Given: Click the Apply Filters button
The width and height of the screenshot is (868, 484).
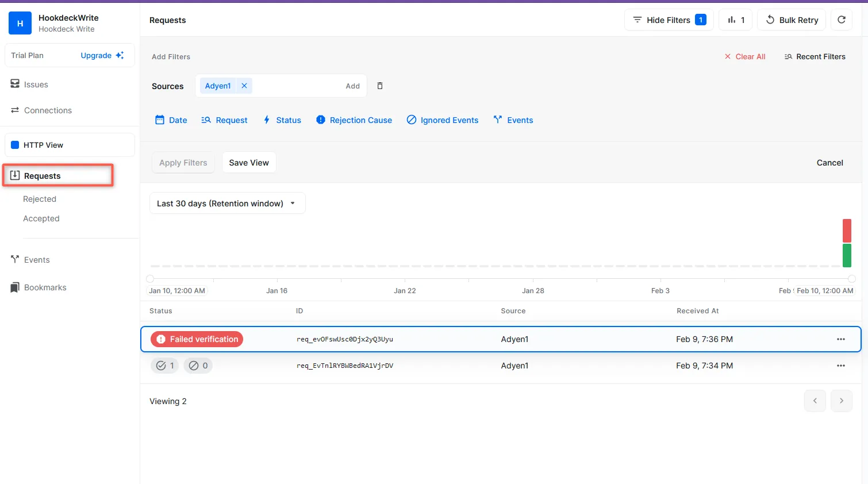Looking at the screenshot, I should [183, 163].
